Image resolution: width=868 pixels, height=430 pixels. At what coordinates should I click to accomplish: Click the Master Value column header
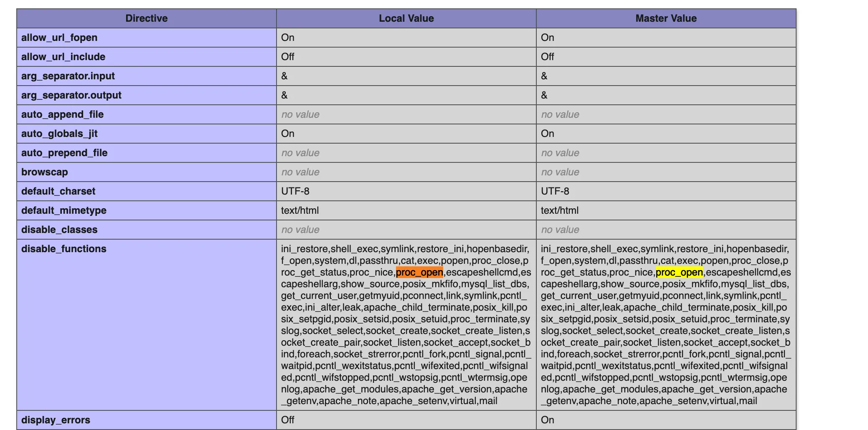click(666, 18)
